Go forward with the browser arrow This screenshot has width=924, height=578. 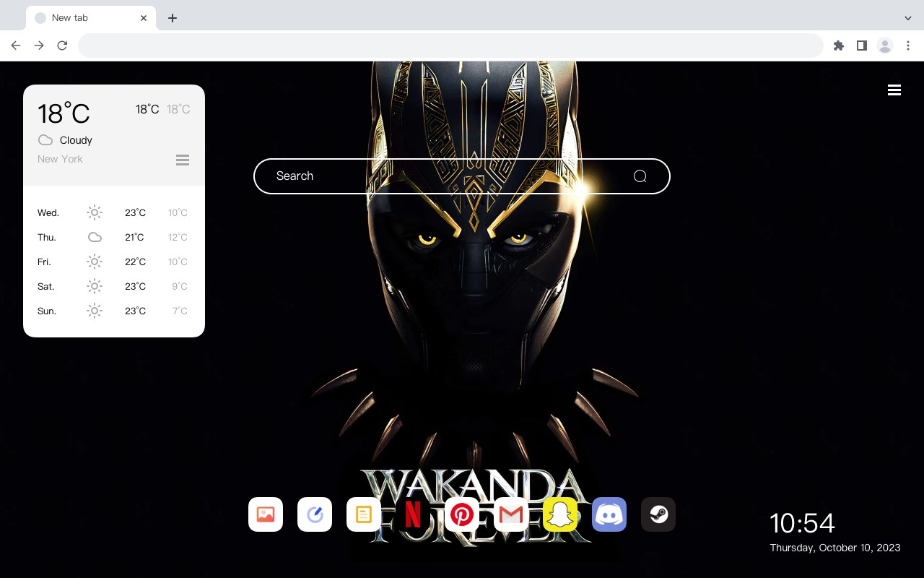coord(39,46)
